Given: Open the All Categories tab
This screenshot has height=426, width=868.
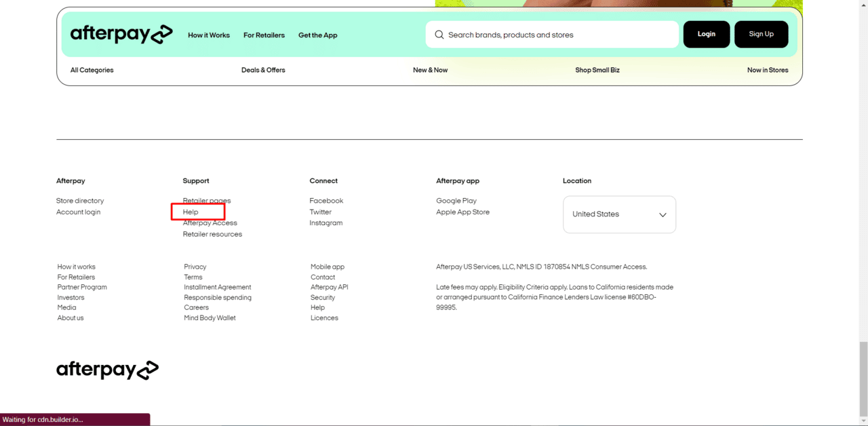Looking at the screenshot, I should tap(92, 70).
